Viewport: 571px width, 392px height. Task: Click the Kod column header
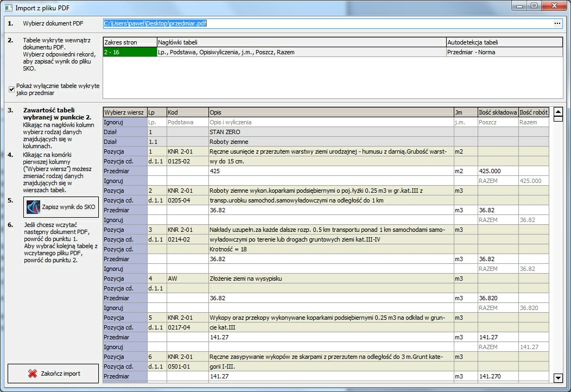pos(188,112)
